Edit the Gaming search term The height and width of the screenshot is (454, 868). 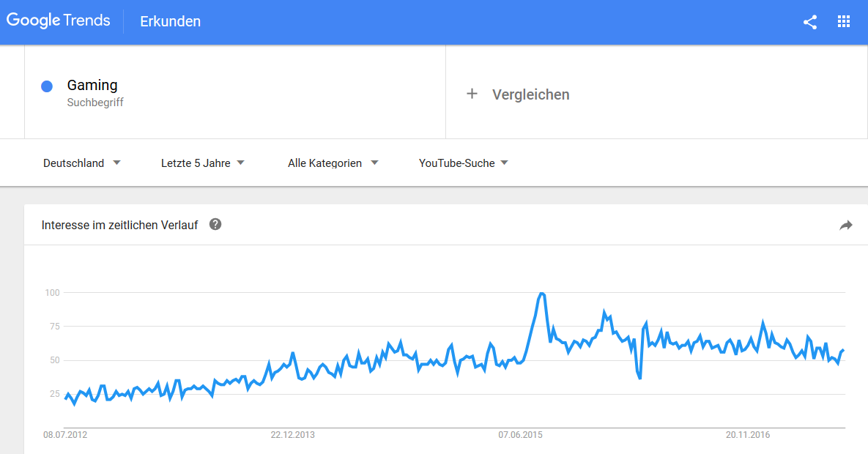coord(92,85)
